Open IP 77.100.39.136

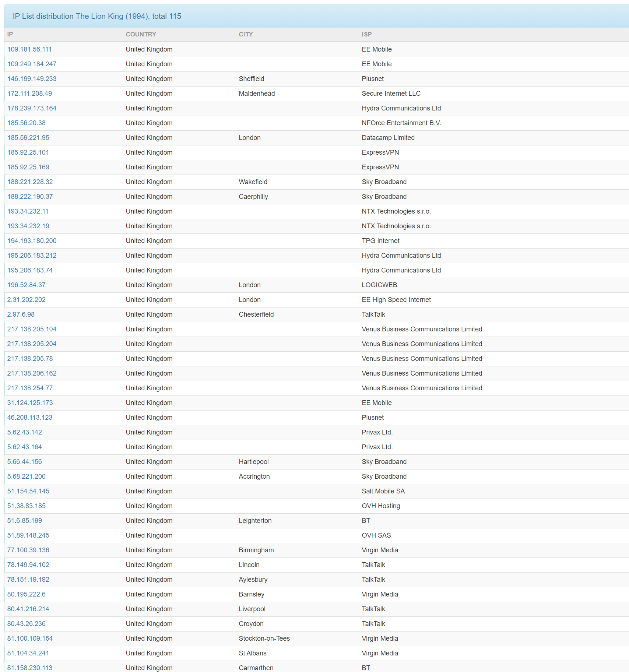point(28,550)
